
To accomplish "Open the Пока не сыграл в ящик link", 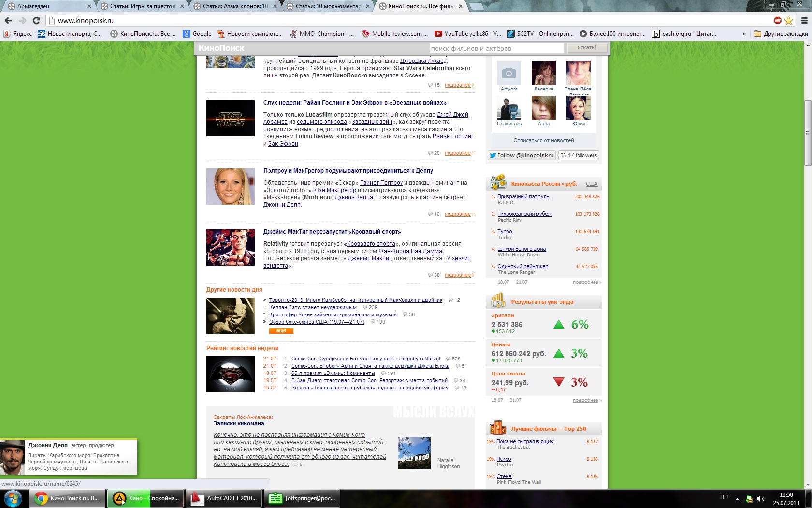I will [x=525, y=441].
